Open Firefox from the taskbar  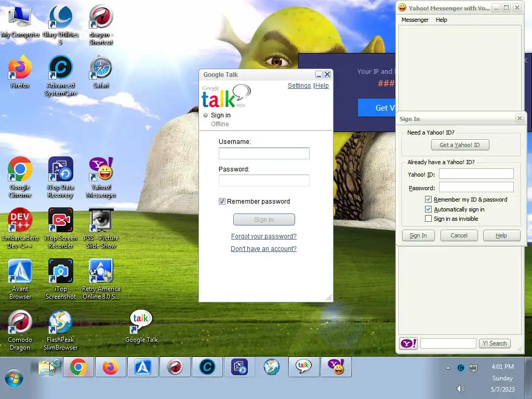click(111, 367)
